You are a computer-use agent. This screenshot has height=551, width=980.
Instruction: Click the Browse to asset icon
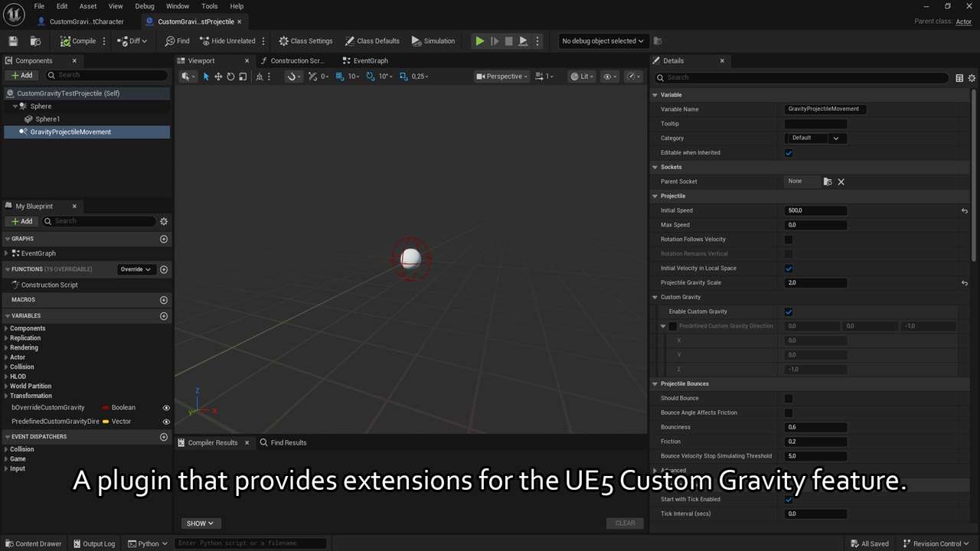pos(35,41)
